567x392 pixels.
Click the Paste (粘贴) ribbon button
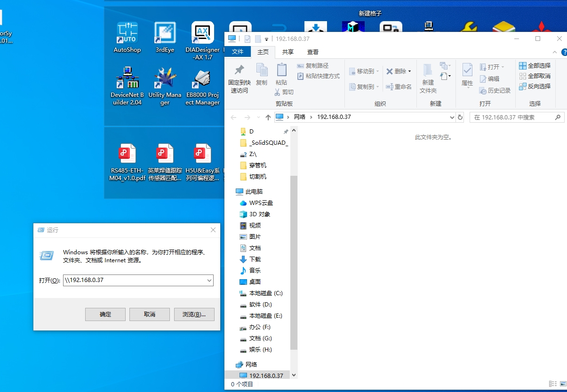[281, 75]
